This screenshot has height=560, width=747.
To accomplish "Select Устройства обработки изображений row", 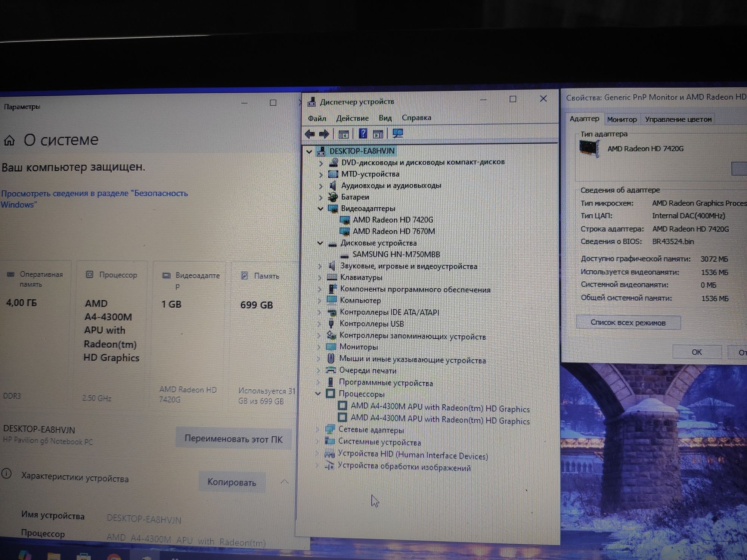I will tap(404, 467).
